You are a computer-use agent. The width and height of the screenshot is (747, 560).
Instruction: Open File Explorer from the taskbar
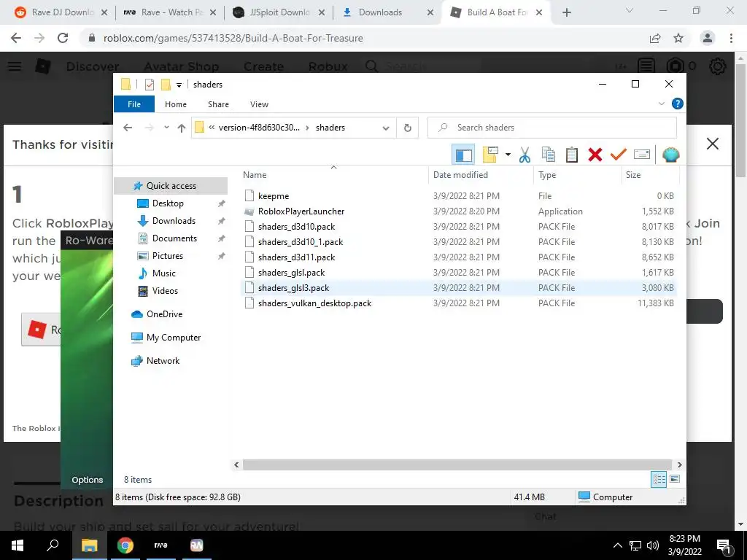pyautogui.click(x=89, y=545)
